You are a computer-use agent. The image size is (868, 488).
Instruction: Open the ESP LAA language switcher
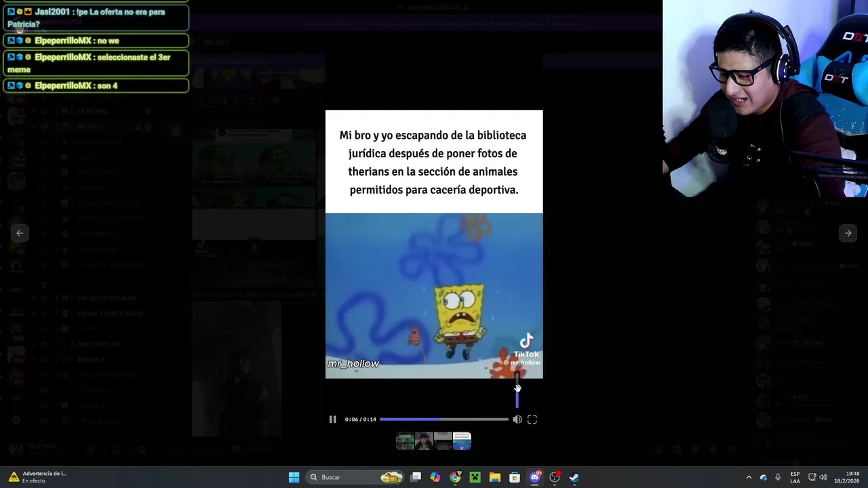(x=795, y=477)
